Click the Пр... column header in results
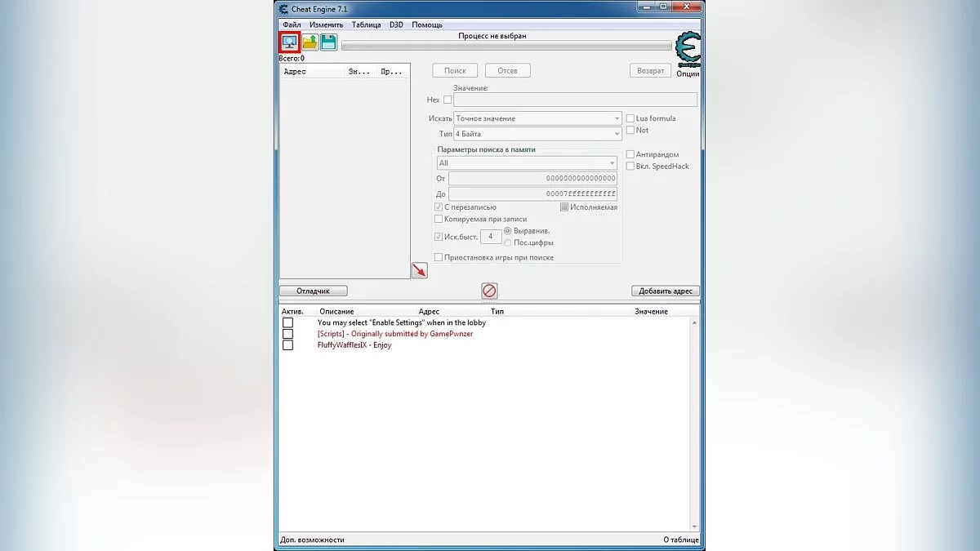The height and width of the screenshot is (551, 980). [x=391, y=72]
